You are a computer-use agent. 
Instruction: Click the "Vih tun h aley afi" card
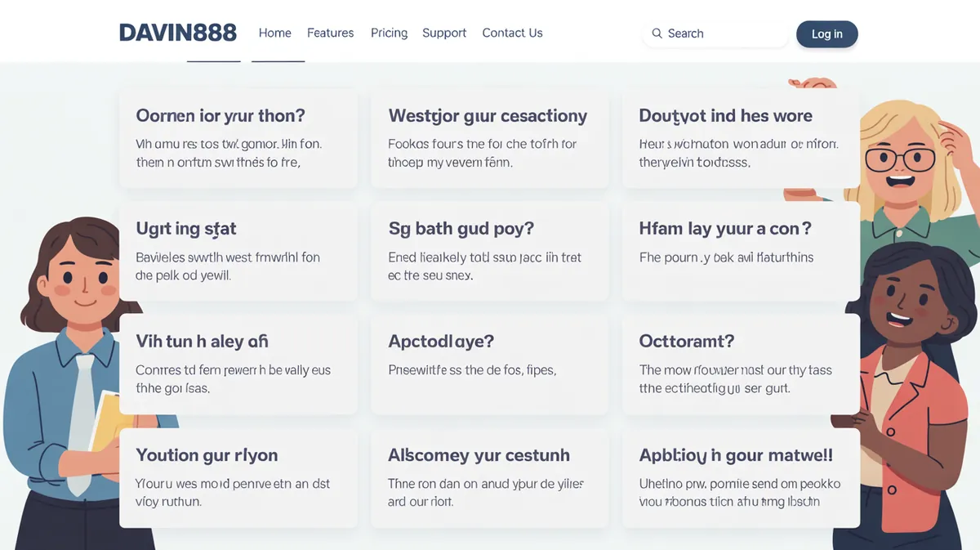[238, 364]
